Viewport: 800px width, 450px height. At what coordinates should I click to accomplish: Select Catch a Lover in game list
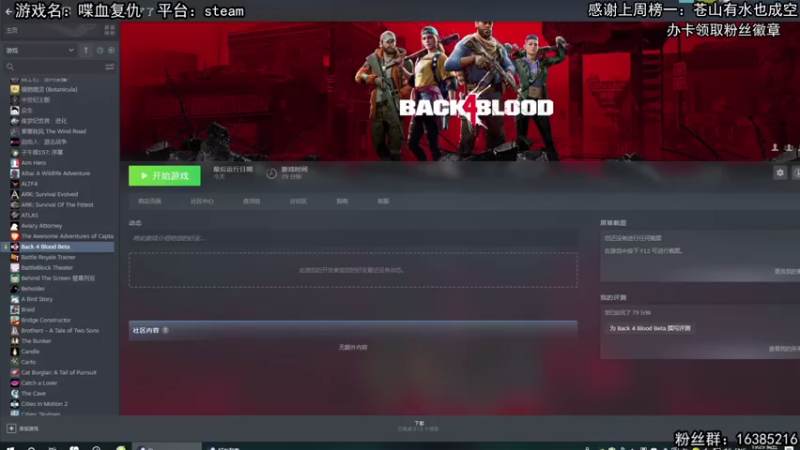click(x=39, y=383)
